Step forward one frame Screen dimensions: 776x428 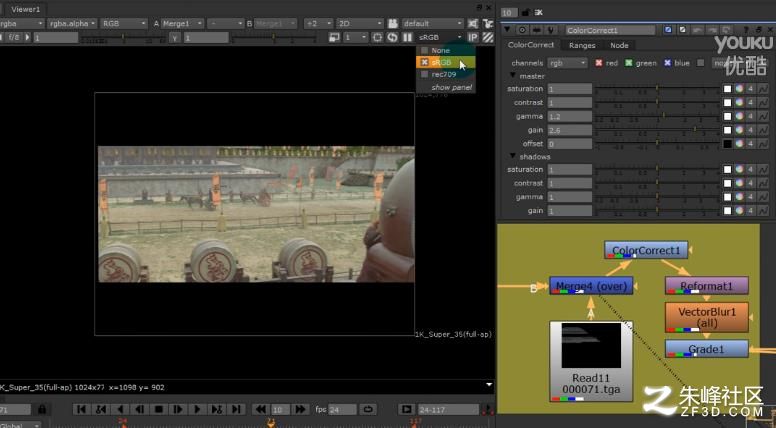tap(178, 409)
